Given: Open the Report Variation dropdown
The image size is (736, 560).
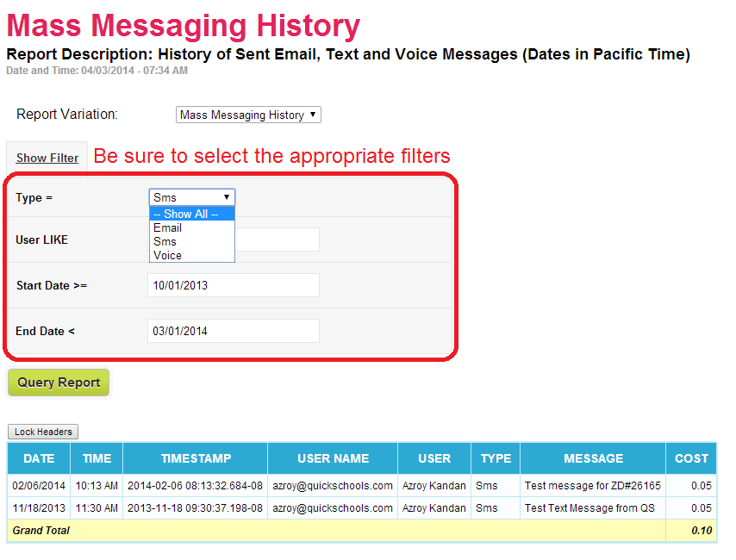Looking at the screenshot, I should pos(247,114).
